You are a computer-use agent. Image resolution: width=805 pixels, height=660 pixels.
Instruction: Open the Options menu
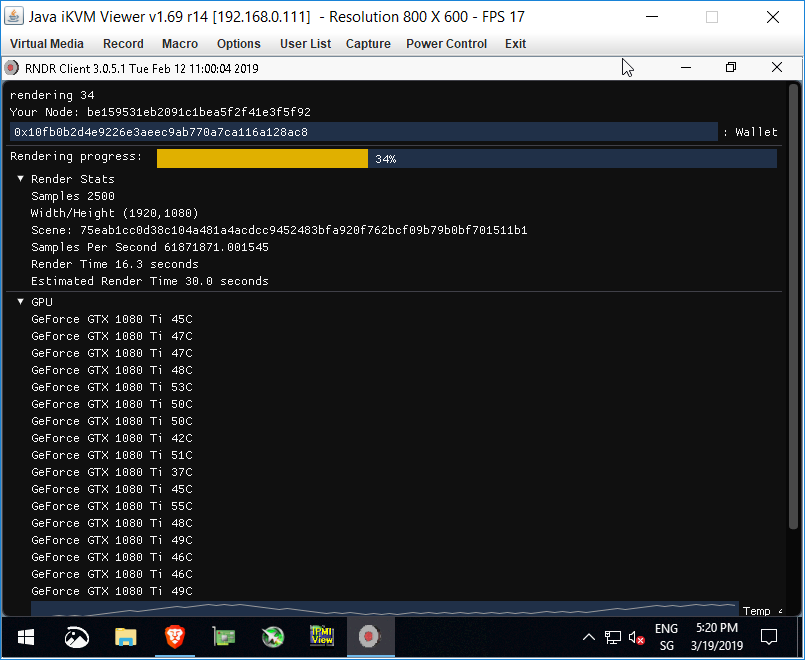pyautogui.click(x=239, y=44)
